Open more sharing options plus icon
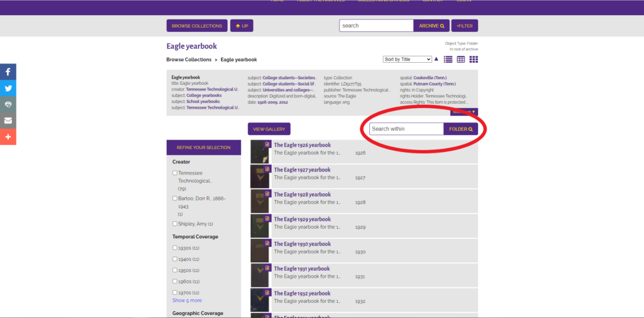644x318 pixels. coord(8,136)
